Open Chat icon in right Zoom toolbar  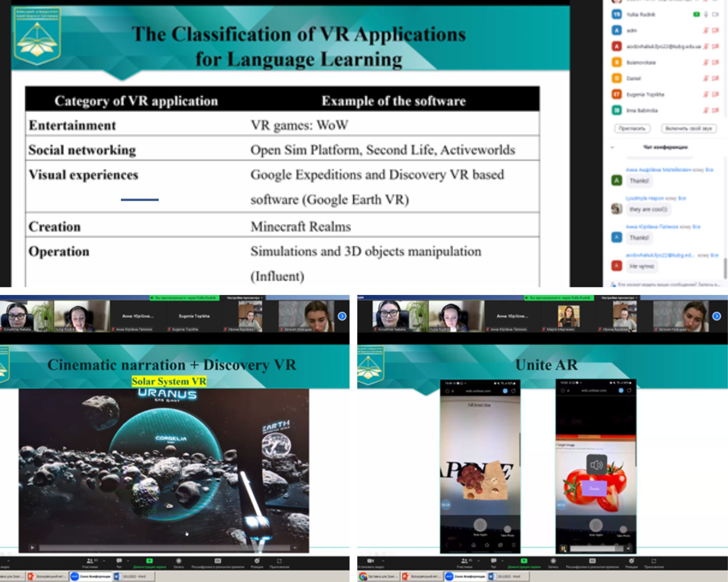[x=494, y=561]
